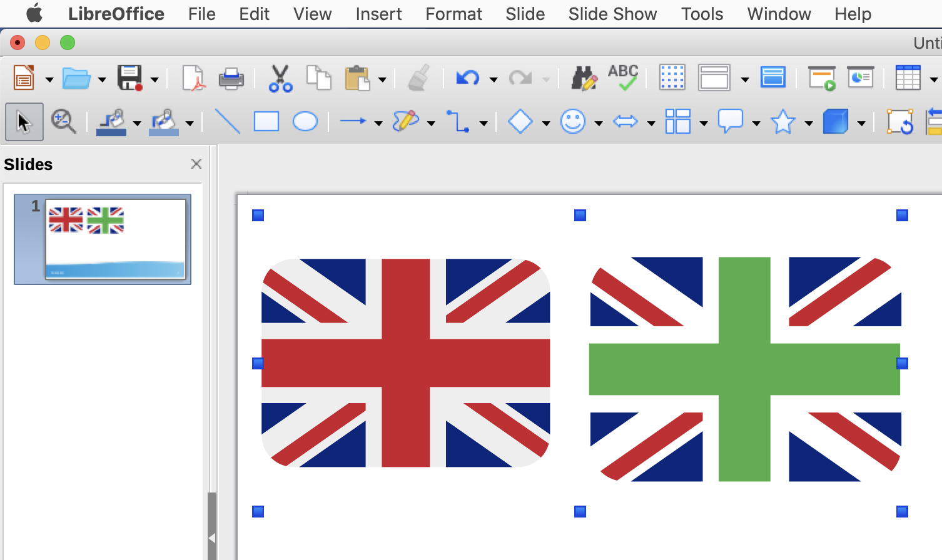The height and width of the screenshot is (560, 942).
Task: Print the presentation with the printer icon
Action: [231, 79]
